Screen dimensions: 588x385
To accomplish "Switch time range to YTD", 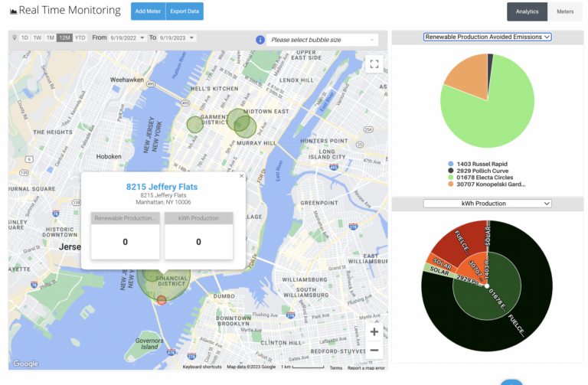I will point(80,38).
